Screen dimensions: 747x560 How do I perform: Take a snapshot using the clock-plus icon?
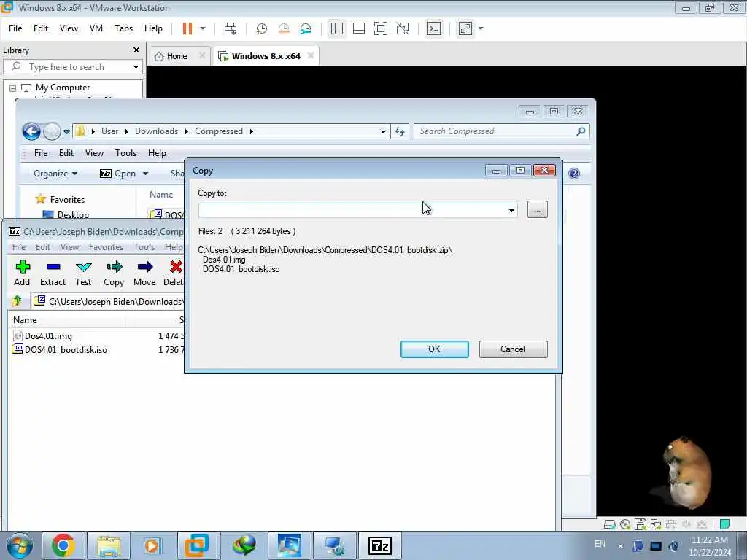coord(262,28)
